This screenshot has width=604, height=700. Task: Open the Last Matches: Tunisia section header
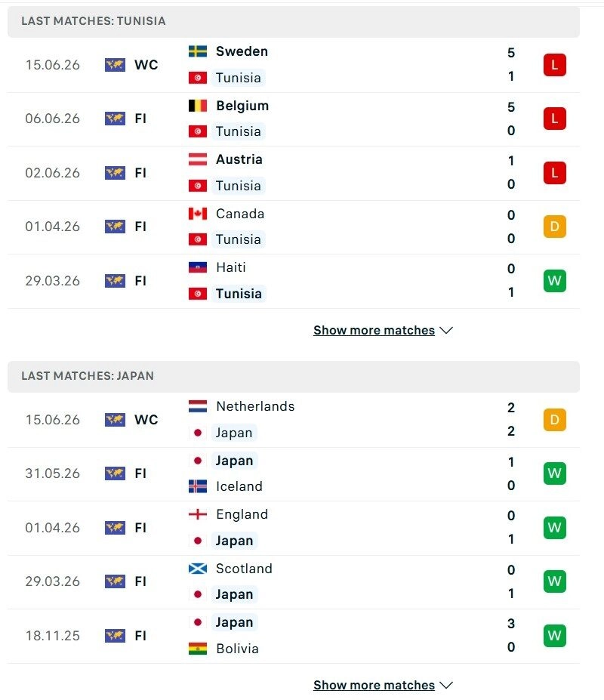[294, 21]
